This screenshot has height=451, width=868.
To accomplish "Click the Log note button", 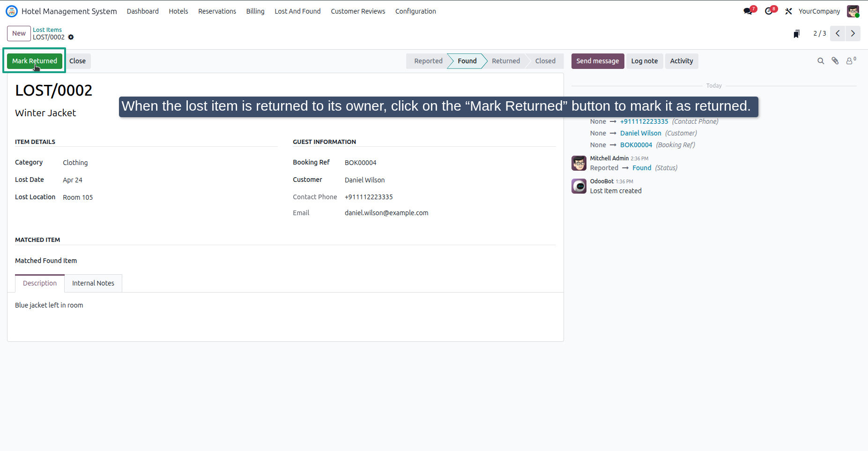I will (644, 61).
